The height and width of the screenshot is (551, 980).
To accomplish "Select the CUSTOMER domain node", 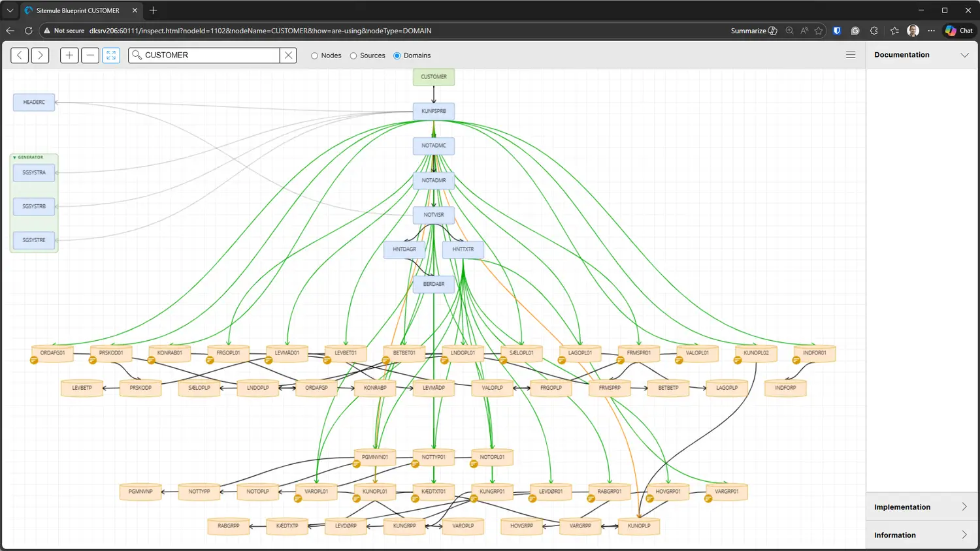I will click(x=434, y=77).
